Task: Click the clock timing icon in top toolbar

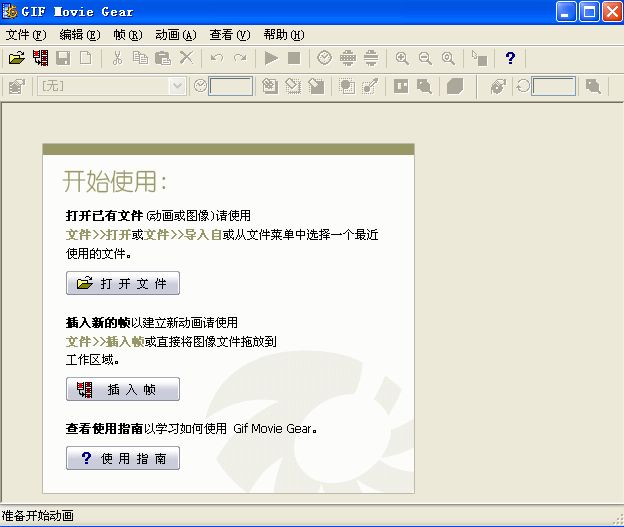Action: pos(324,58)
